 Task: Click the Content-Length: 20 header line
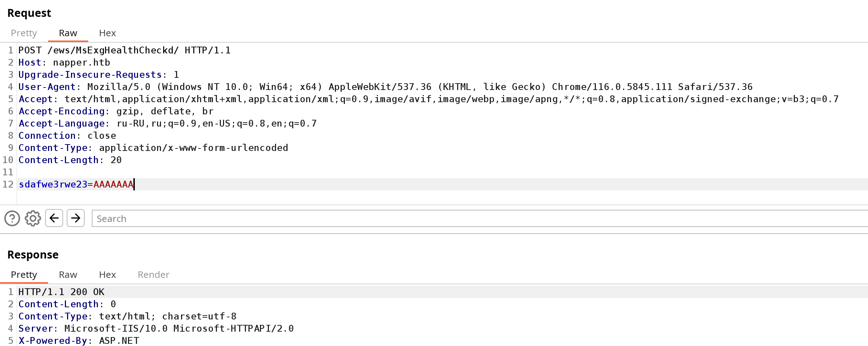(70, 160)
